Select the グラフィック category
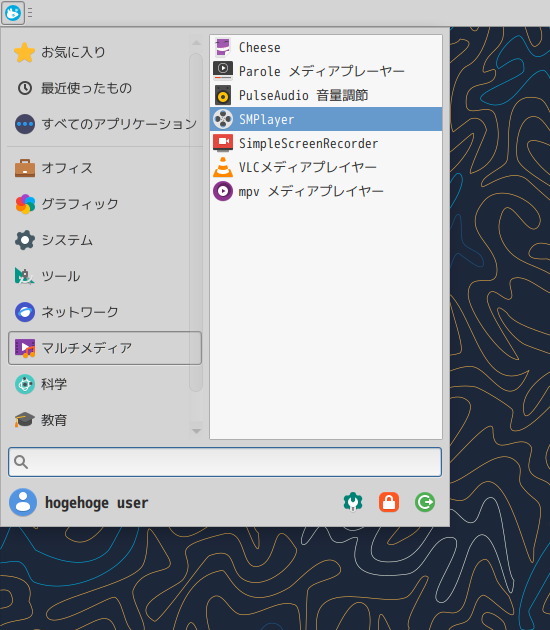 point(98,204)
